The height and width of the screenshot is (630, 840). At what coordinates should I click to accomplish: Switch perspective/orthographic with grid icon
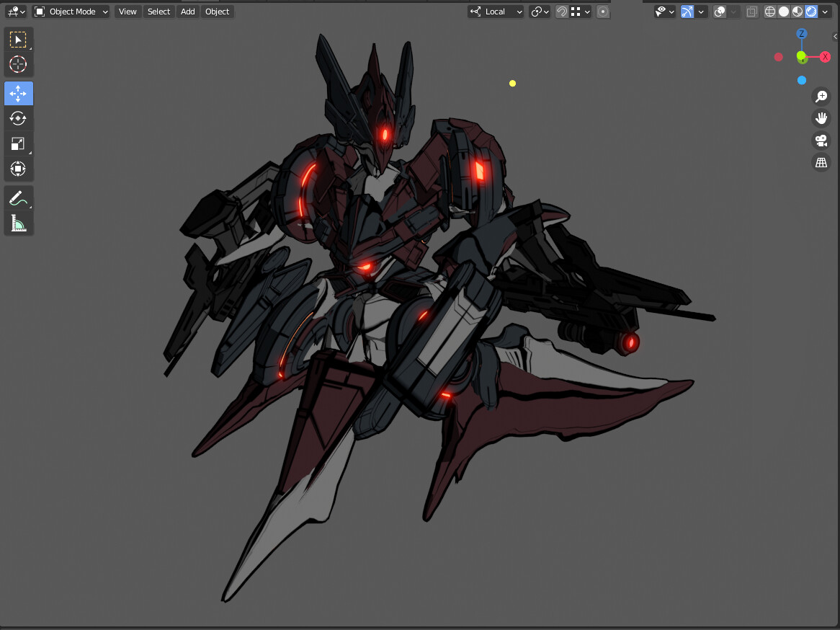(x=821, y=162)
